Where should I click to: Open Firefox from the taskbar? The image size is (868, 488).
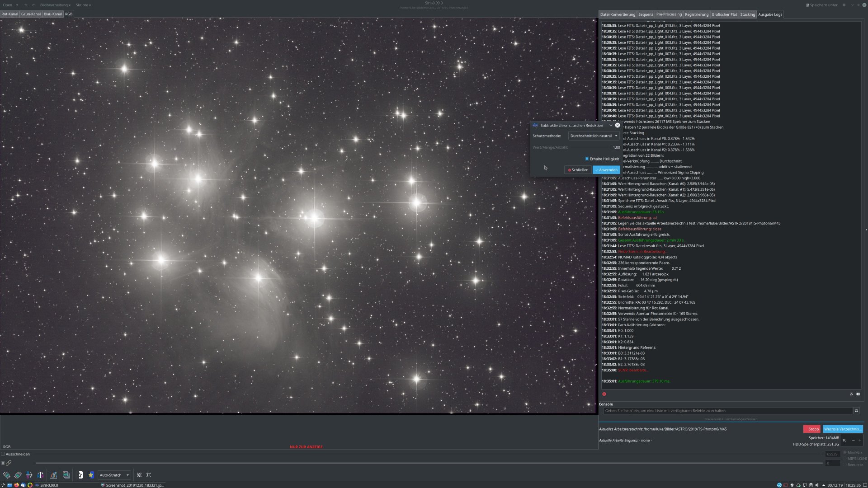16,485
